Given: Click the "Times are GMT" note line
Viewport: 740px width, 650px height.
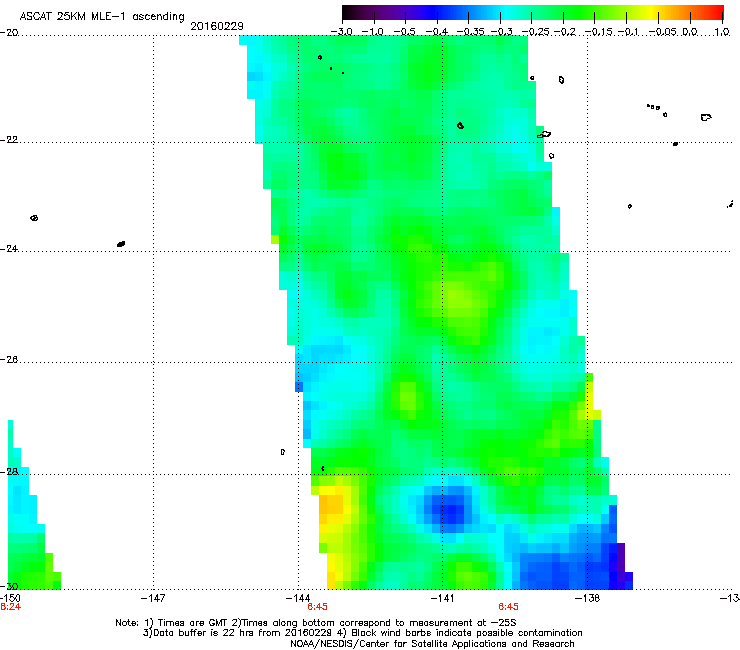Looking at the screenshot, I should pos(316,623).
